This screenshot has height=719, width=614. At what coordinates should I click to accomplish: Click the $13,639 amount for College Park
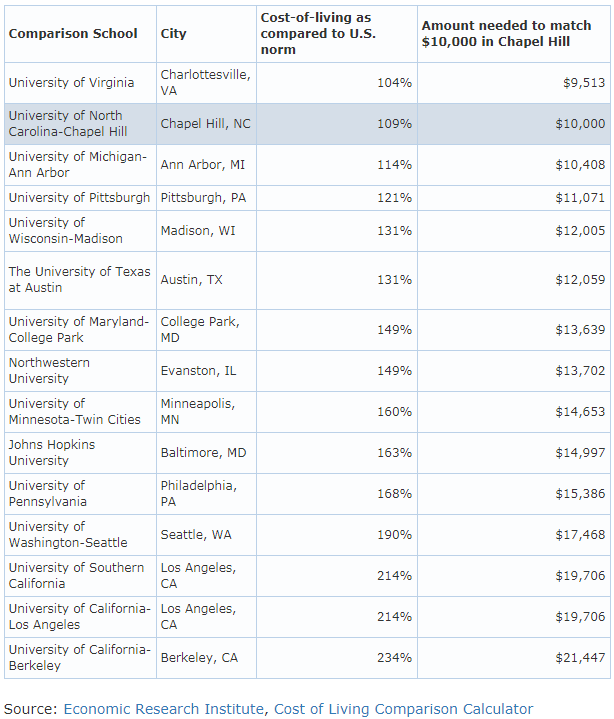click(514, 330)
